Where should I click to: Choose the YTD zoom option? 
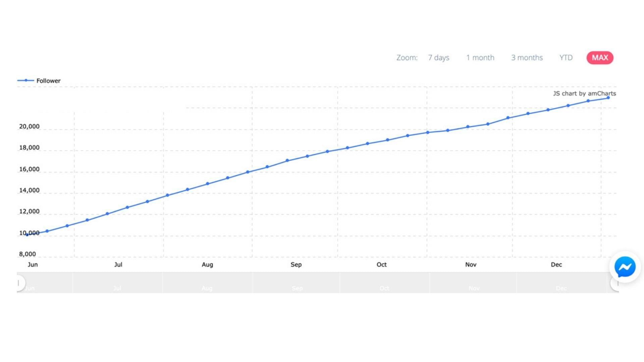coord(566,58)
